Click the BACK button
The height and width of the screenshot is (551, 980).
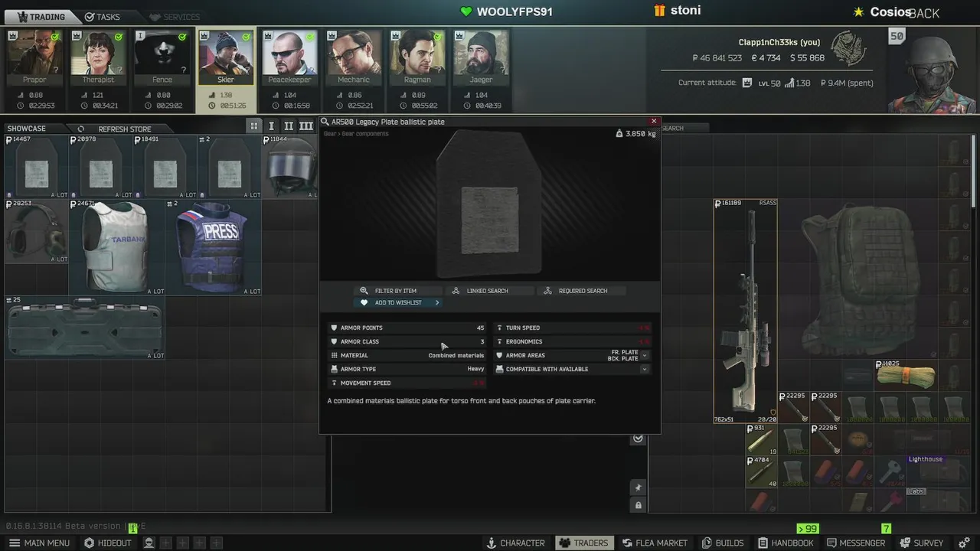pyautogui.click(x=924, y=13)
